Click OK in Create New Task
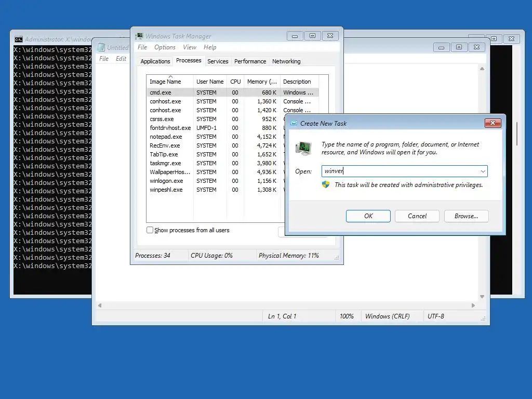532x399 pixels. click(x=368, y=216)
